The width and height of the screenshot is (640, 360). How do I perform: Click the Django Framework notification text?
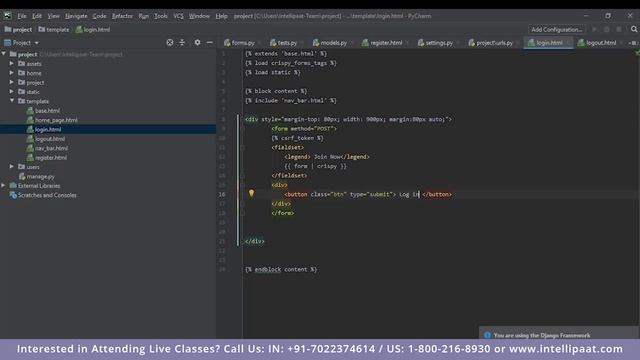pos(542,335)
